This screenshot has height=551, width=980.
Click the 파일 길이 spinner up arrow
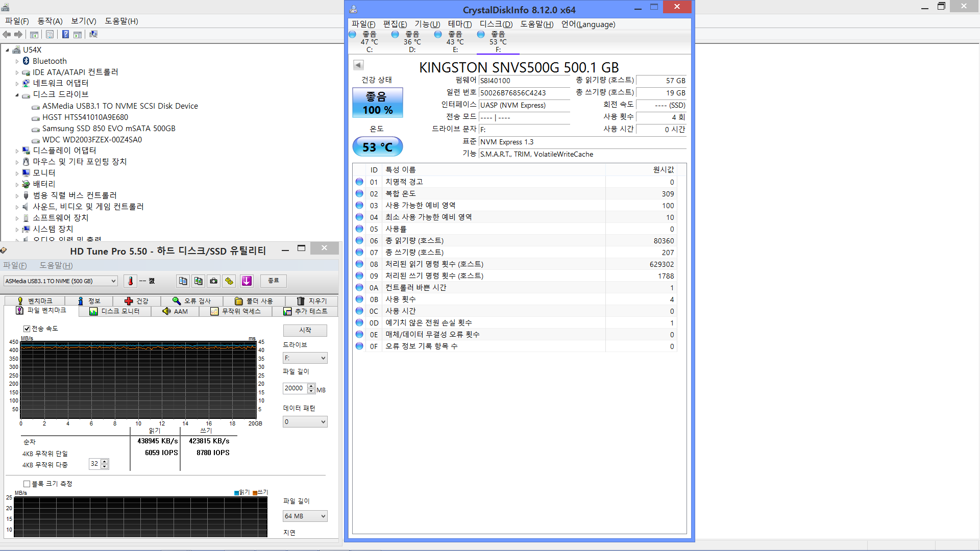[x=311, y=386]
